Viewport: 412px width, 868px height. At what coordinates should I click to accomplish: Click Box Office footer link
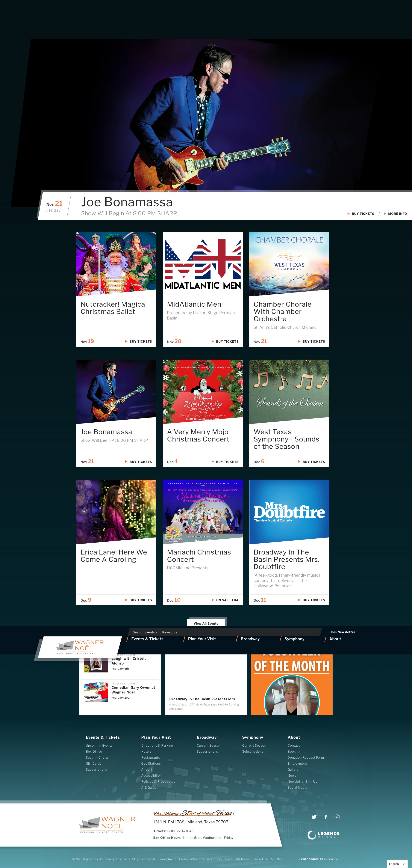[94, 751]
